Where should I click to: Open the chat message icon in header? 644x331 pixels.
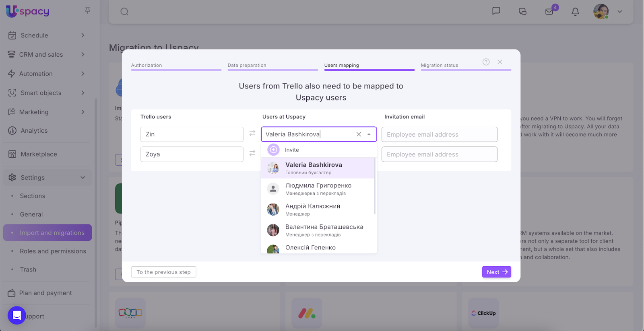coord(496,11)
